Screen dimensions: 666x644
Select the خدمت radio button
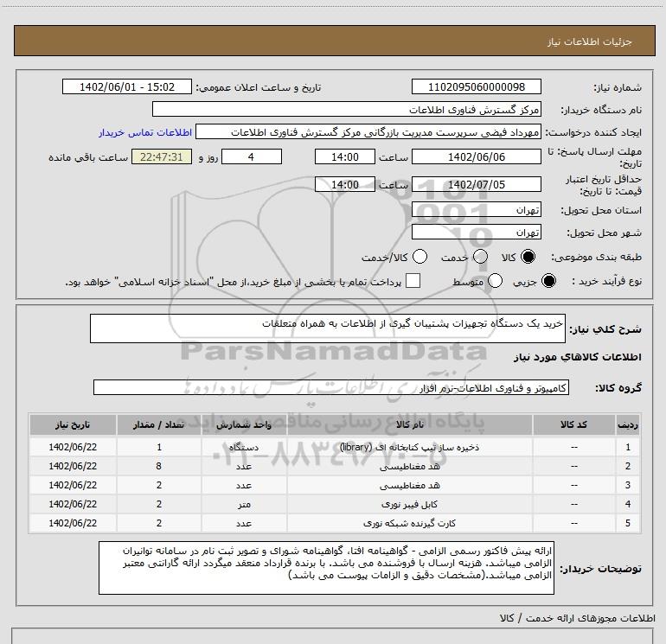pyautogui.click(x=480, y=257)
